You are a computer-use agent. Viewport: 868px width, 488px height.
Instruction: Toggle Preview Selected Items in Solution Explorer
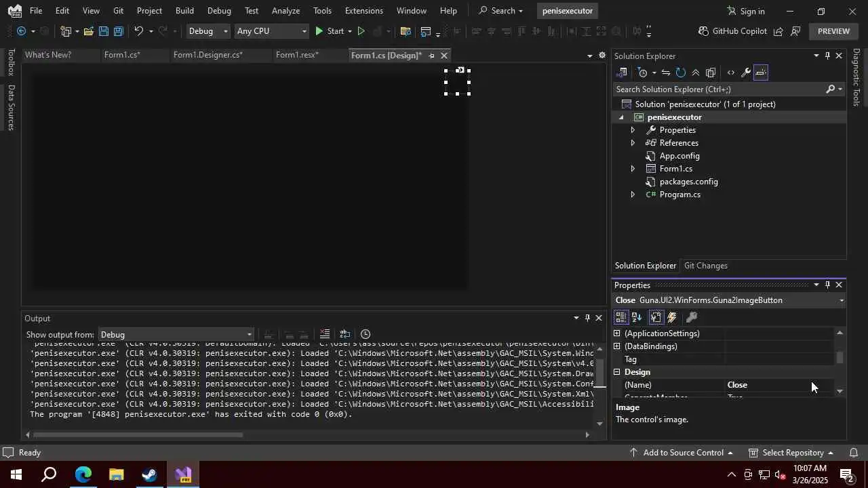tap(760, 73)
